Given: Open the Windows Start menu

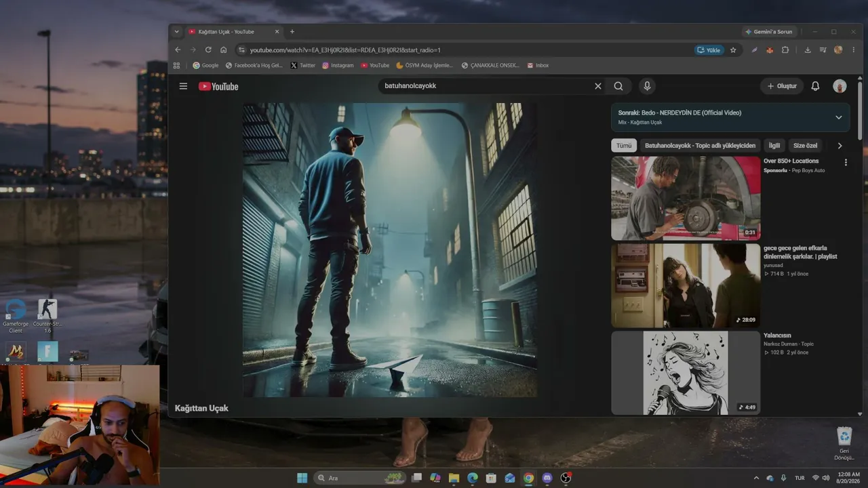Looking at the screenshot, I should [302, 478].
